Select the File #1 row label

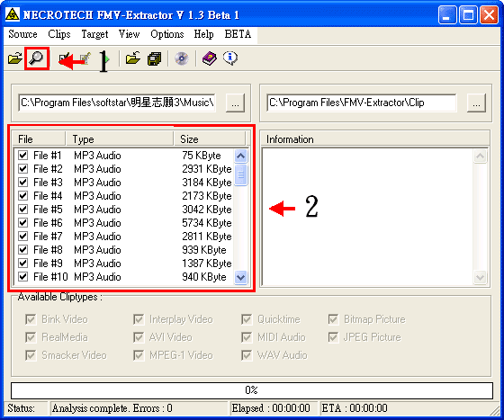[47, 156]
